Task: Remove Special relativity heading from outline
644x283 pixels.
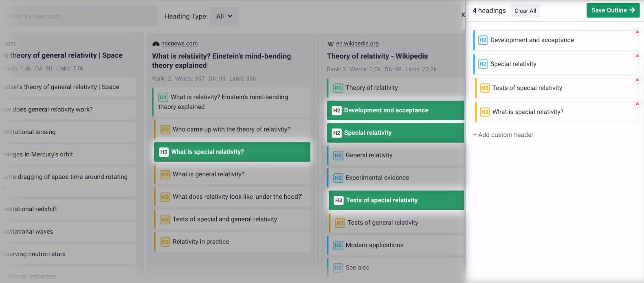Action: [x=637, y=56]
